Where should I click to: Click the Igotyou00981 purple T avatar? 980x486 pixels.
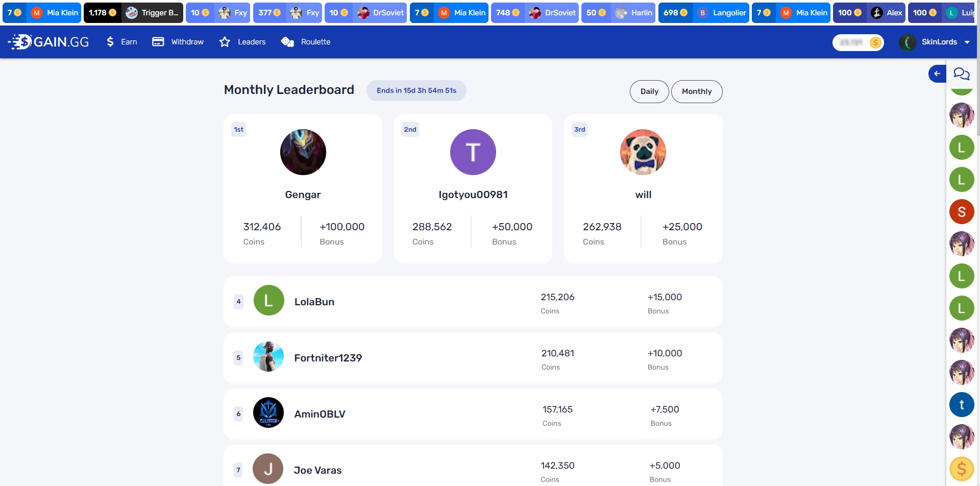473,152
